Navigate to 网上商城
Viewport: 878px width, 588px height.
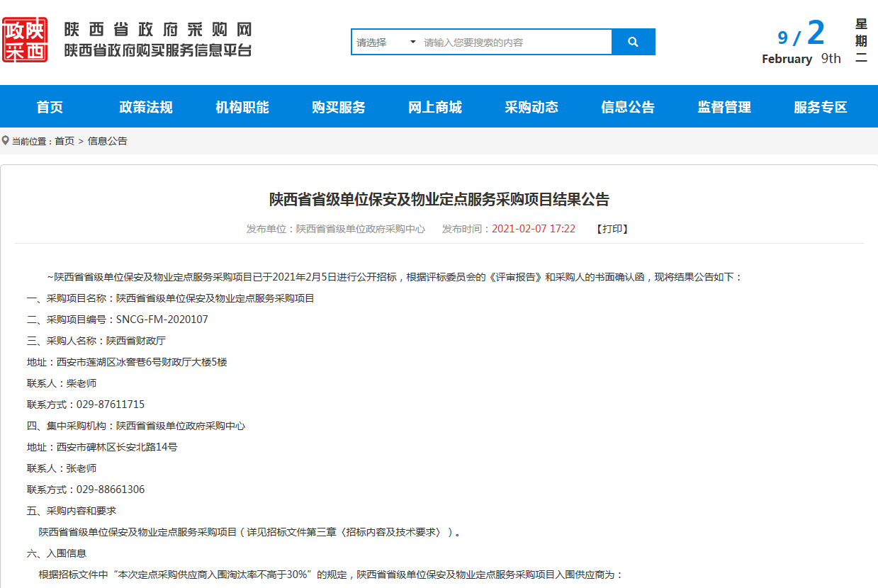[x=435, y=107]
